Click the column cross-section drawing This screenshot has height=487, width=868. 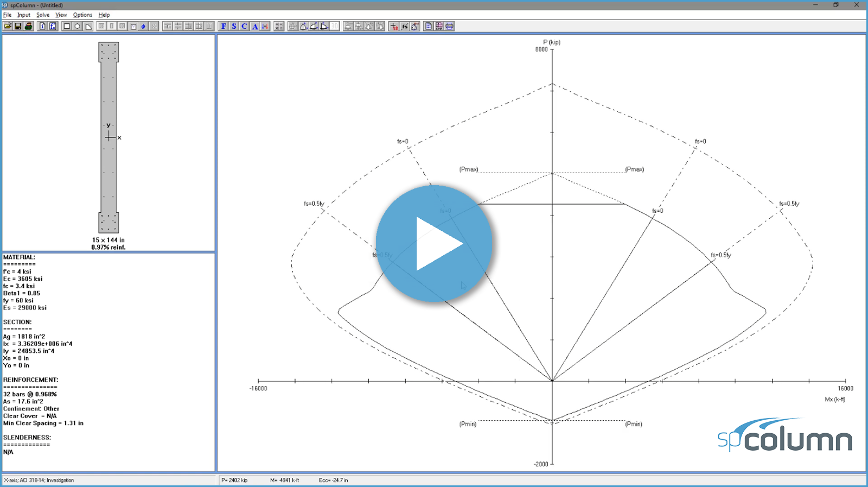(108, 138)
